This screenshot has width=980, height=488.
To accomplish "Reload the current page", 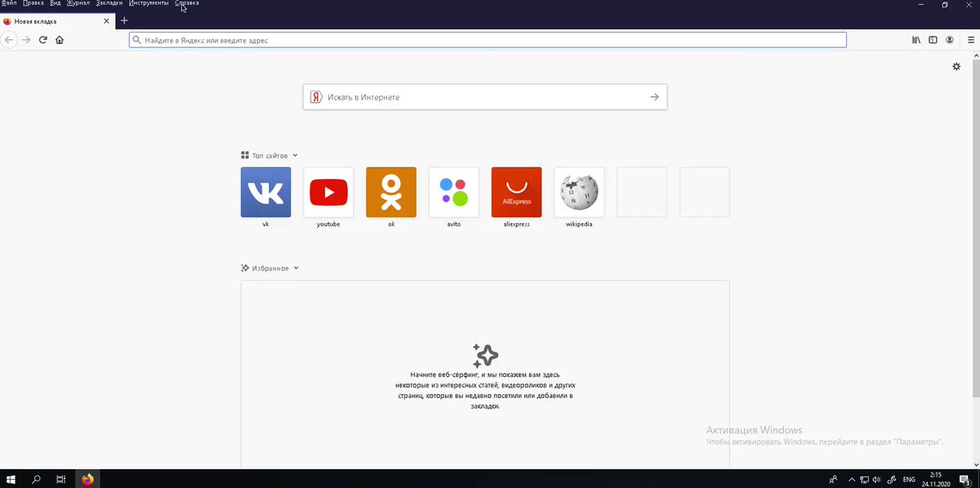I will (x=42, y=39).
